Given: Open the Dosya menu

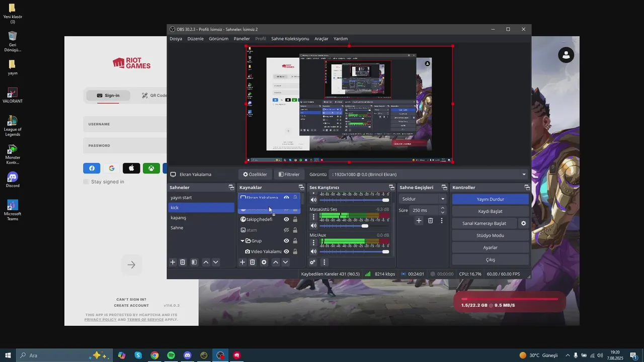Looking at the screenshot, I should (176, 39).
